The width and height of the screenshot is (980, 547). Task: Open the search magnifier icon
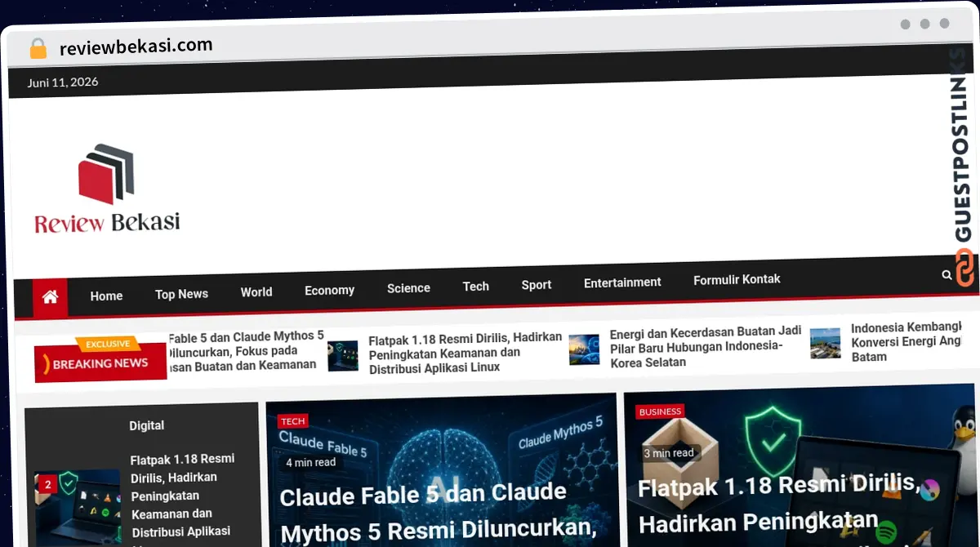[947, 275]
